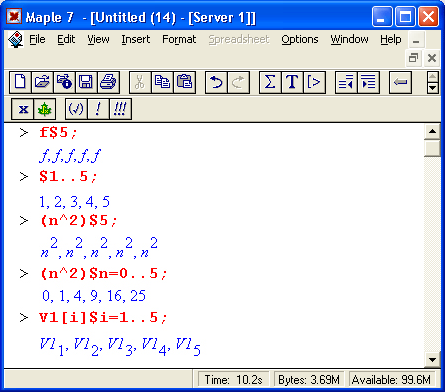The width and height of the screenshot is (445, 392).
Task: Click the input line $1..5;
Action: coord(68,177)
